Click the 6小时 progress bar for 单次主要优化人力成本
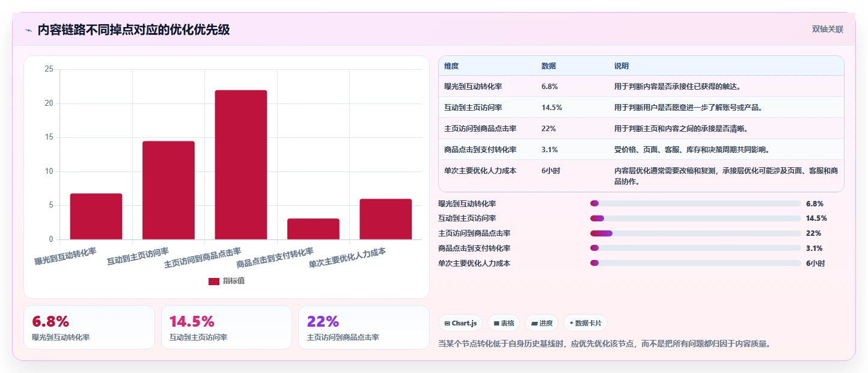Screen dimensions: 868x373 tap(695, 263)
